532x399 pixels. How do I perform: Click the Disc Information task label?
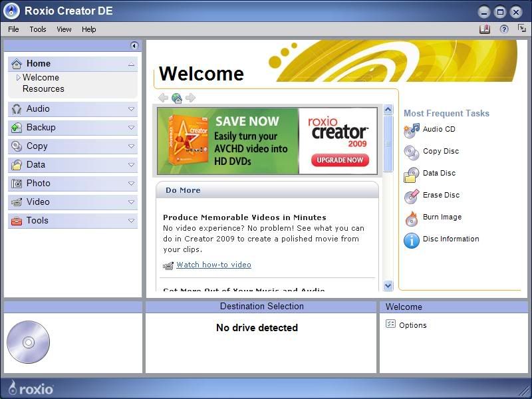tap(451, 239)
